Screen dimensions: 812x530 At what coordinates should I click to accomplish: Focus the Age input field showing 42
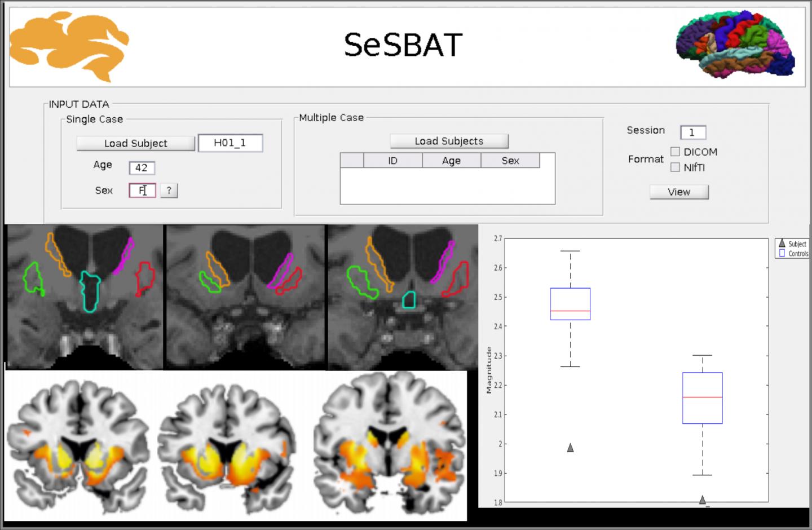142,168
